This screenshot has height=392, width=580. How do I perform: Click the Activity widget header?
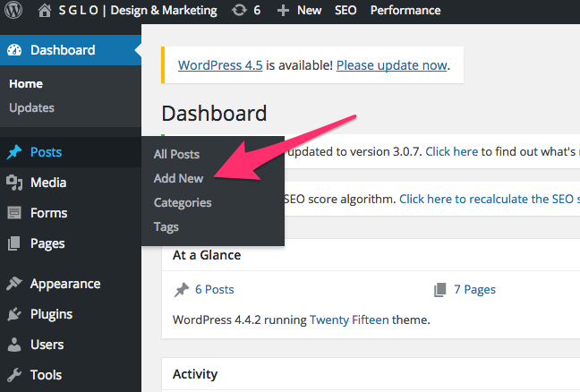(x=195, y=374)
